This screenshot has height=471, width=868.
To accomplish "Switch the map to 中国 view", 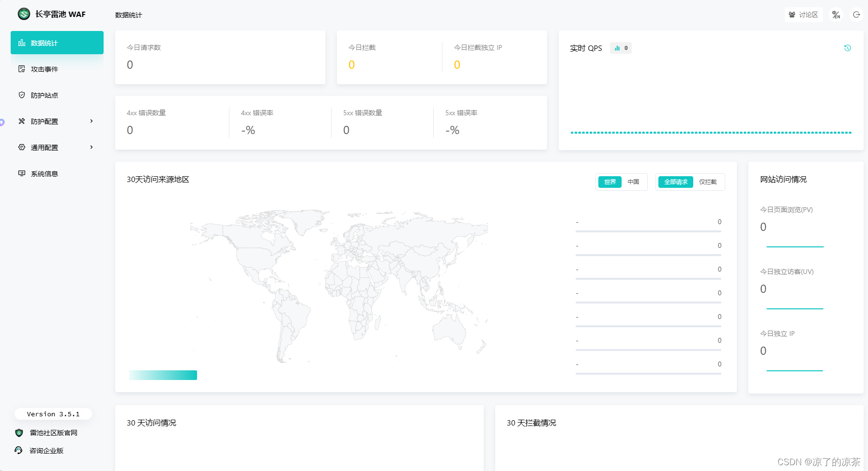I will coord(633,182).
